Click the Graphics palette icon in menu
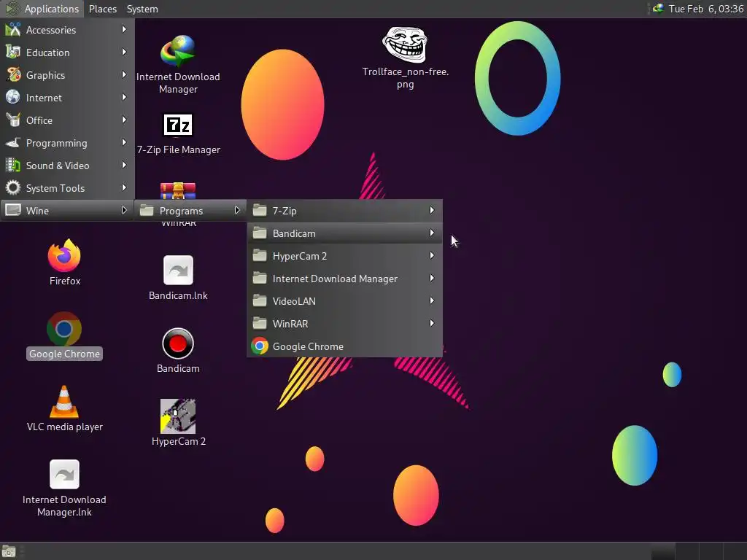747x560 pixels. 13,75
